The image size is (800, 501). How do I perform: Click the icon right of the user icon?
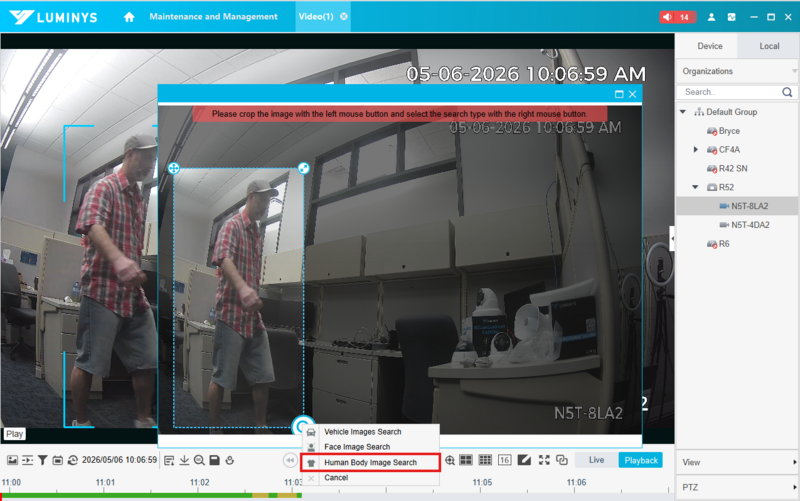[x=732, y=17]
